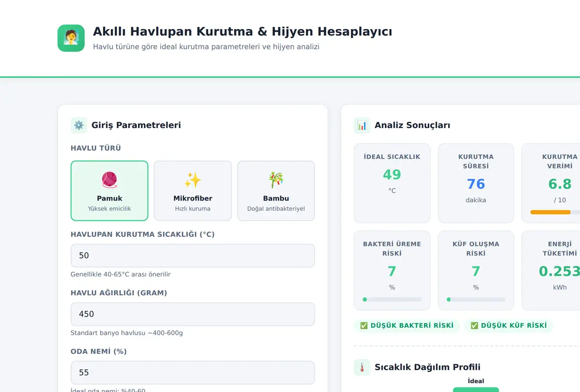Click the İdeal Sıcaklık result card
This screenshot has height=392, width=580.
392,183
